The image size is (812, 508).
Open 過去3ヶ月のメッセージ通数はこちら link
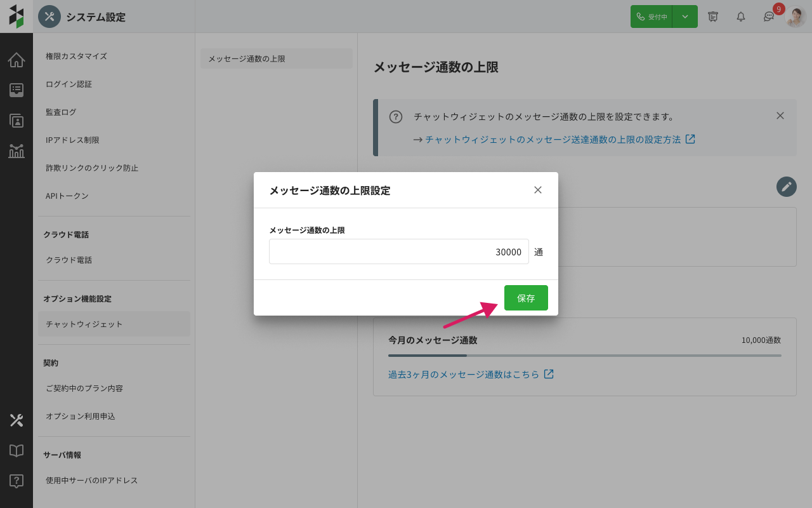tap(464, 375)
